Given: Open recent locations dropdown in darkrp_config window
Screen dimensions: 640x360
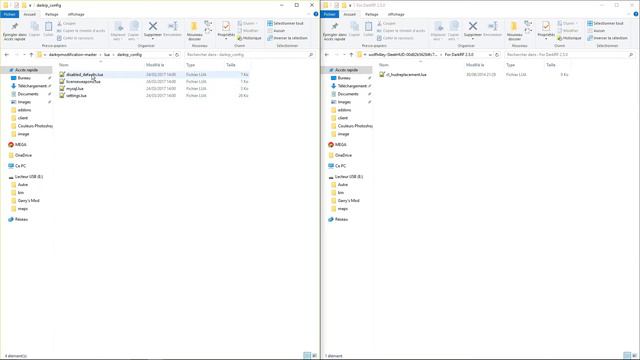Looking at the screenshot, I should click(x=24, y=55).
